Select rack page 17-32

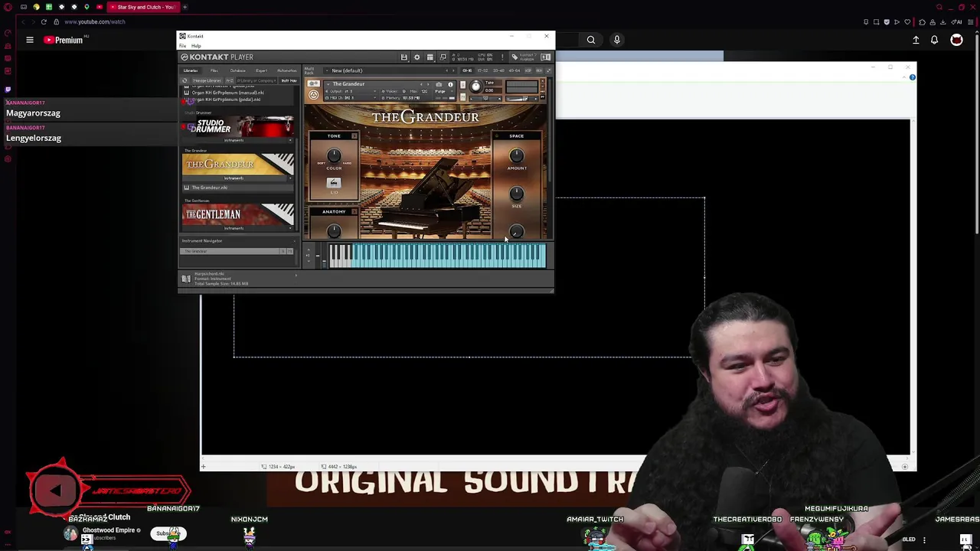pyautogui.click(x=483, y=70)
